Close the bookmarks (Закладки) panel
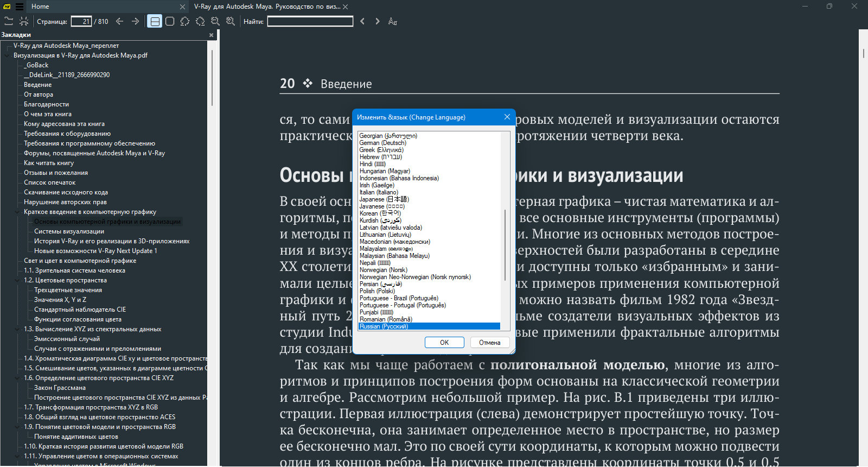Viewport: 868px width, 467px height. click(x=212, y=35)
